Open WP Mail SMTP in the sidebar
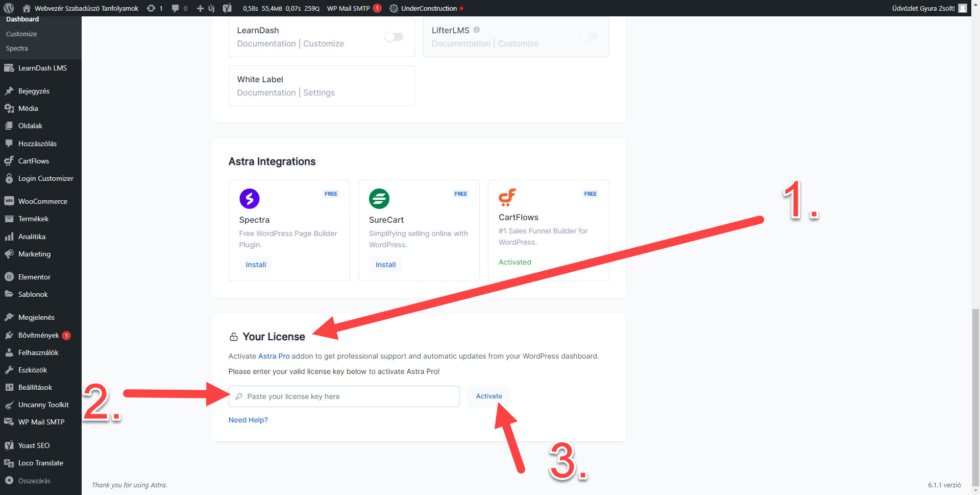 click(x=41, y=422)
